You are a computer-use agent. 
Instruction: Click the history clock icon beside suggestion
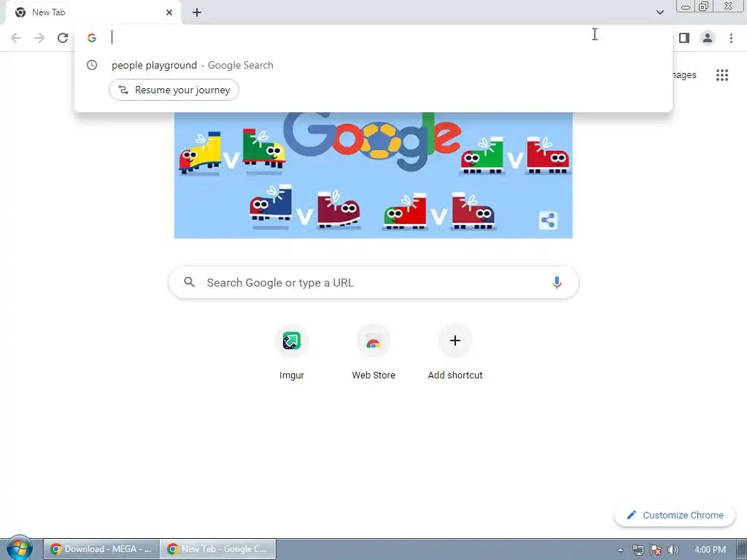point(92,65)
